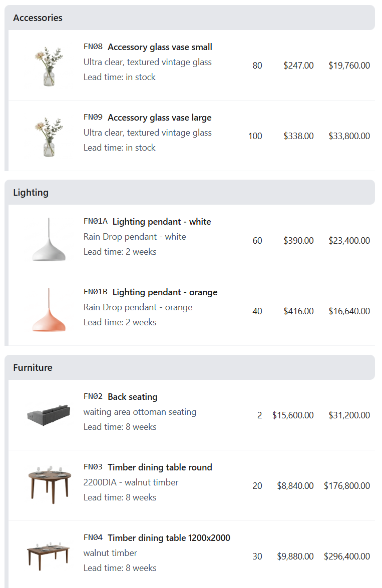This screenshot has height=588, width=382.
Task: Click the large glass vase image
Action: pyautogui.click(x=49, y=137)
